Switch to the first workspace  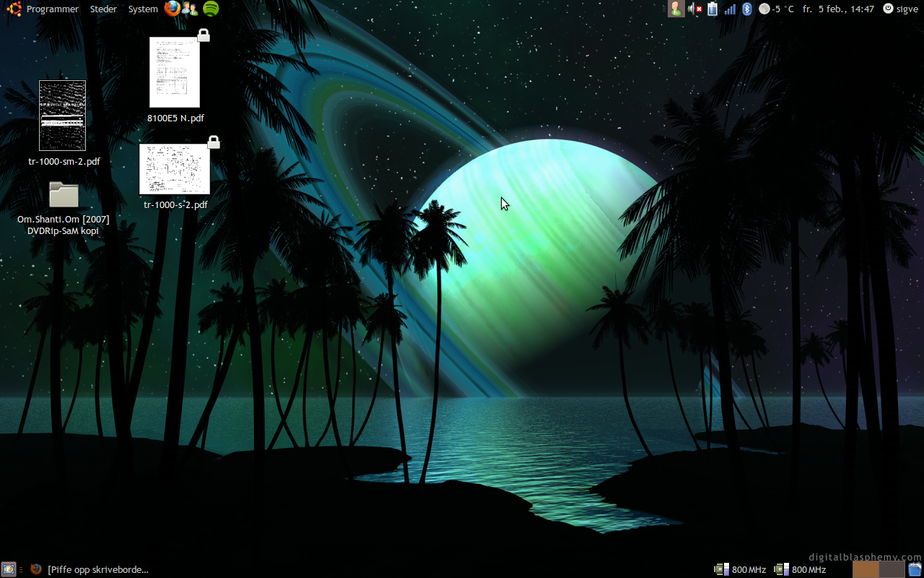point(866,569)
